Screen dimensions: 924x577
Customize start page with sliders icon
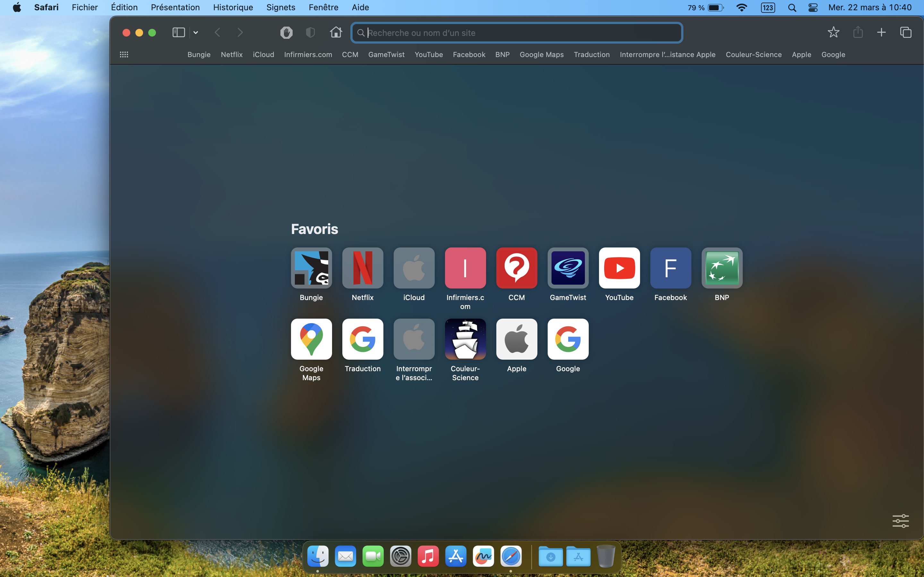click(x=900, y=521)
